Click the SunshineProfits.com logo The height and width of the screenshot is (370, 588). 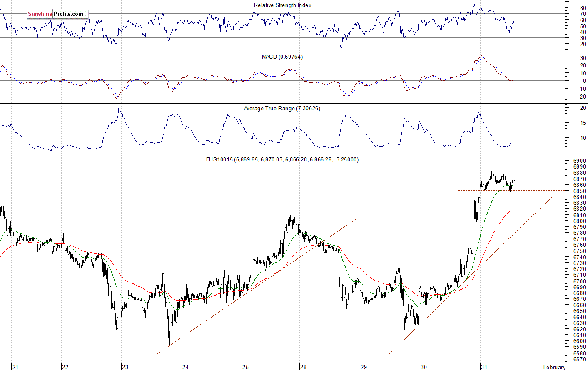57,14
